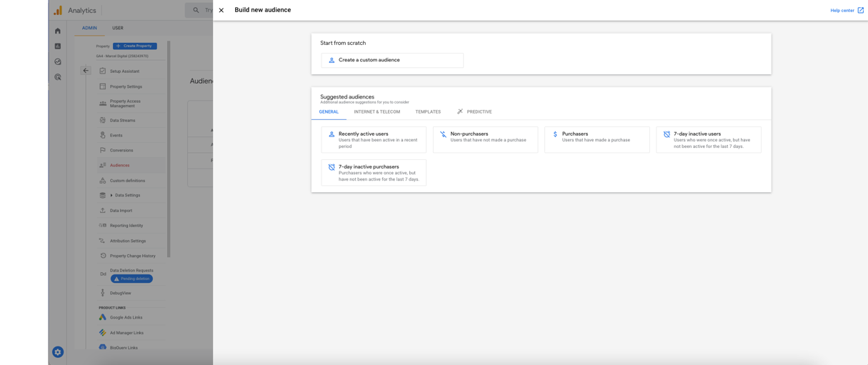Open Reports bar chart icon

(x=58, y=46)
